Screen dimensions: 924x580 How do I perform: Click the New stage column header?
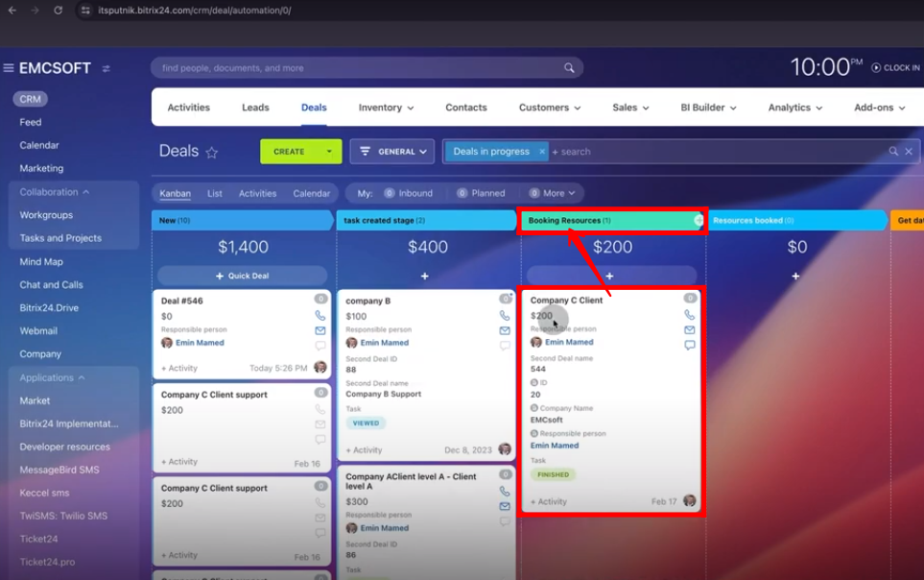[x=242, y=220]
